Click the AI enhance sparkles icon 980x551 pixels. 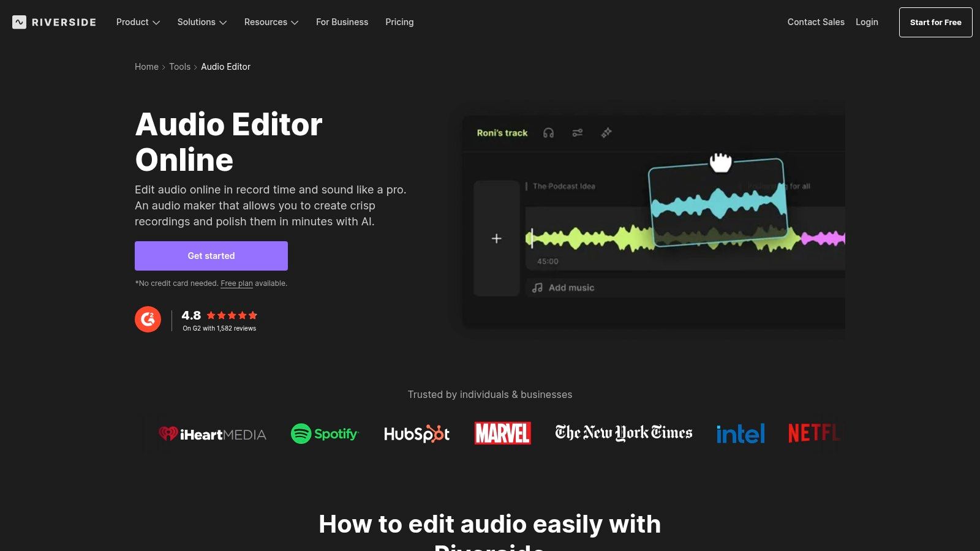(606, 132)
